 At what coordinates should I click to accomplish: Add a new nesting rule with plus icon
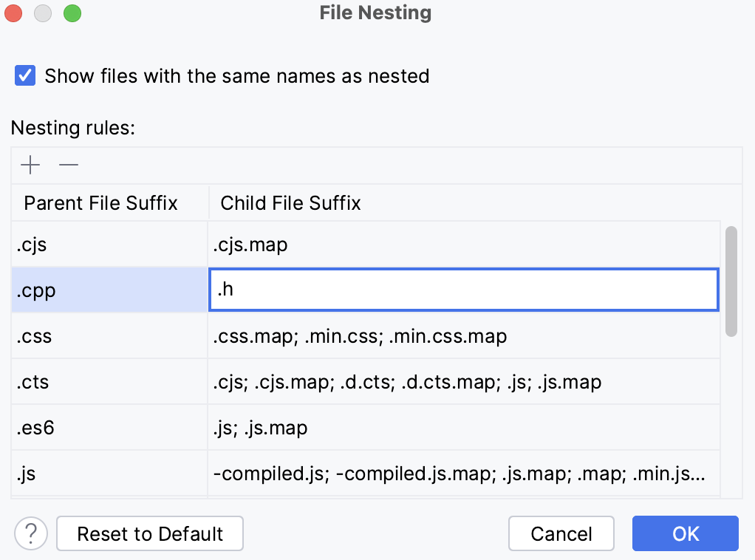pyautogui.click(x=30, y=165)
